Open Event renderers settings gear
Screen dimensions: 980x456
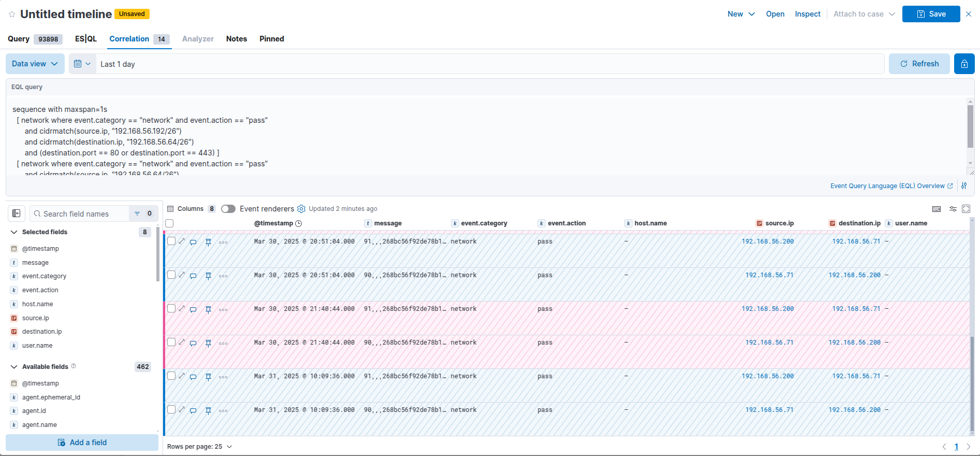[301, 209]
